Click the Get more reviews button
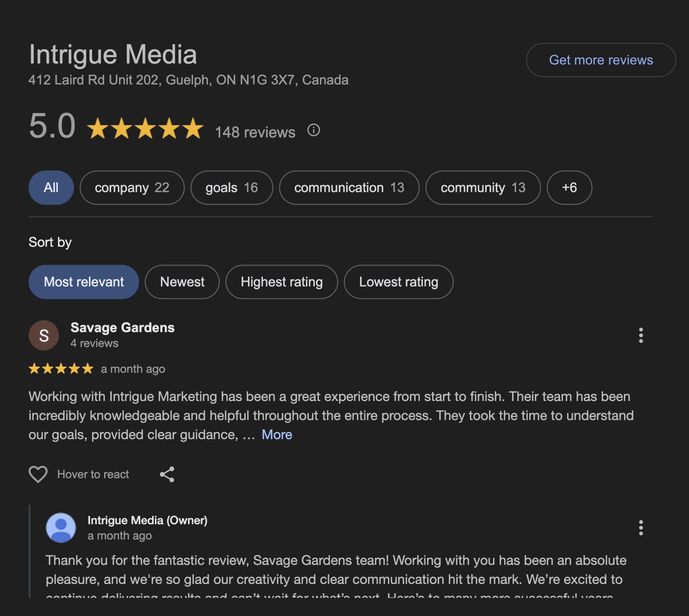 (x=601, y=60)
